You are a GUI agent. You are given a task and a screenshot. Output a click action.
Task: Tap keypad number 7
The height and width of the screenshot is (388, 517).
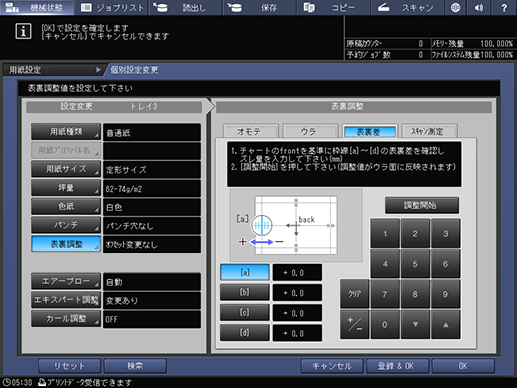[385, 294]
